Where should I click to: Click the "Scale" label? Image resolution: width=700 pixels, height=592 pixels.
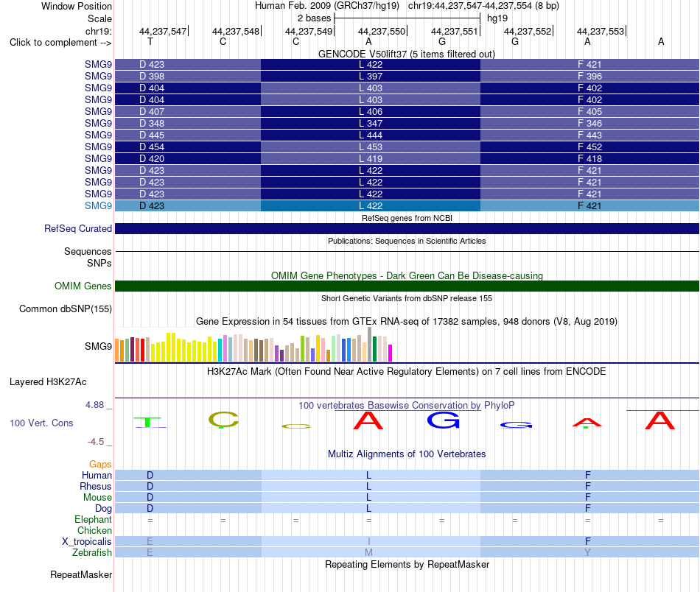(99, 18)
